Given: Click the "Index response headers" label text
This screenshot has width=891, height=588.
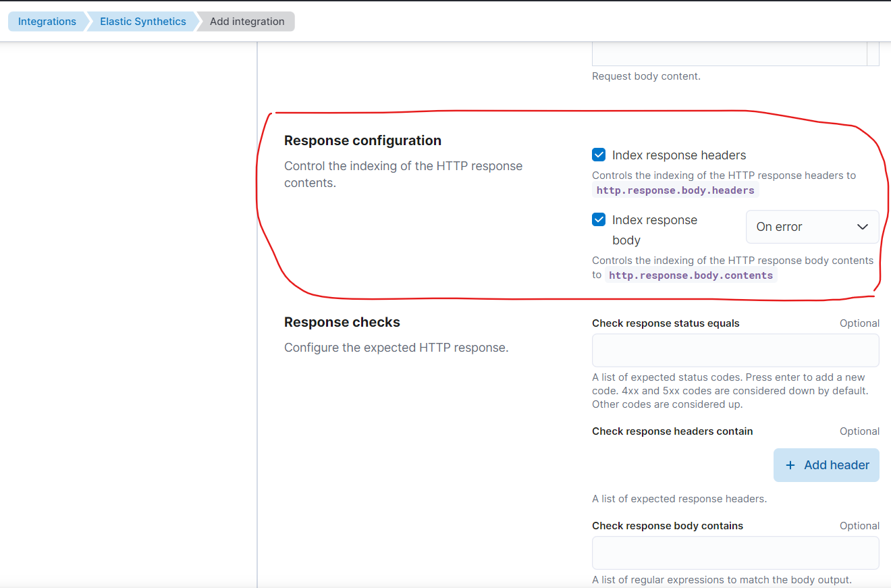Looking at the screenshot, I should tap(678, 155).
